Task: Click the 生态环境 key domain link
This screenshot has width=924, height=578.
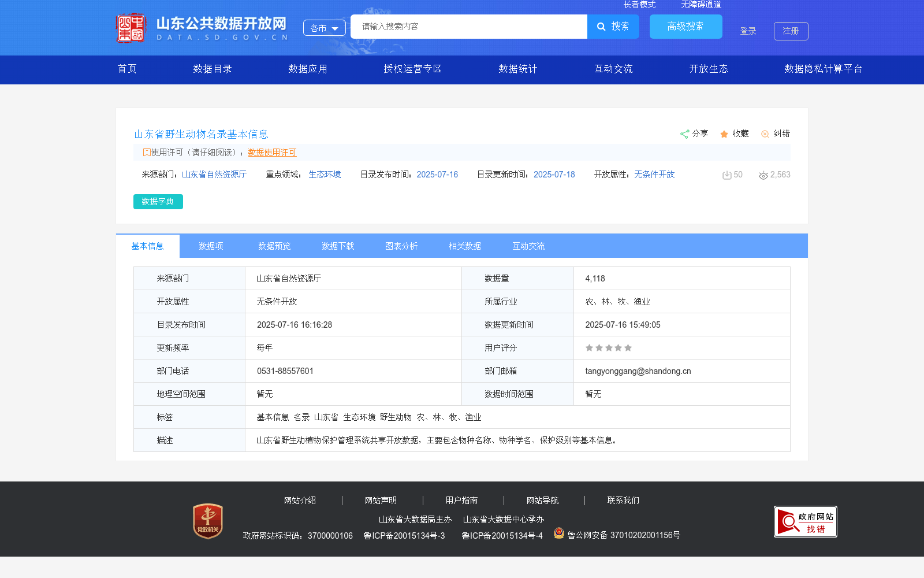Action: point(325,175)
